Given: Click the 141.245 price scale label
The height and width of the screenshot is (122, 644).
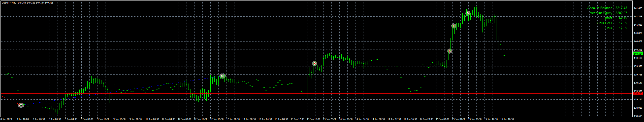Looking at the screenshot, I should 638,17.
